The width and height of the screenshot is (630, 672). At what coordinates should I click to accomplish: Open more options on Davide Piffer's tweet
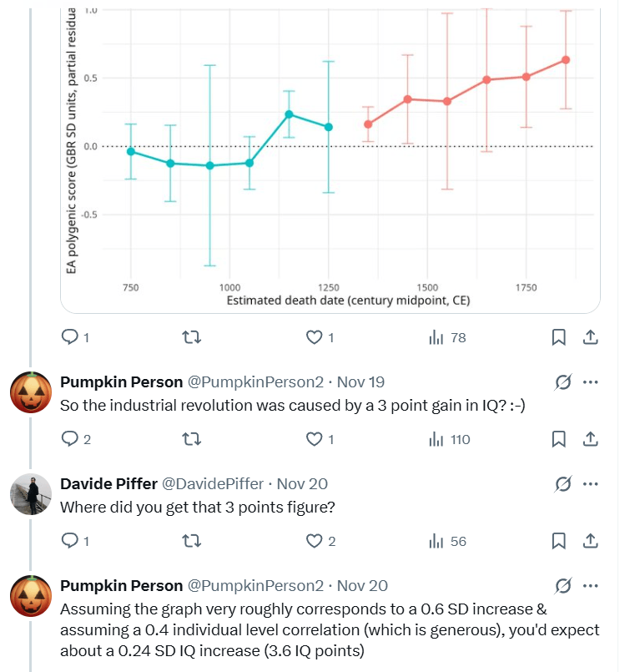590,484
